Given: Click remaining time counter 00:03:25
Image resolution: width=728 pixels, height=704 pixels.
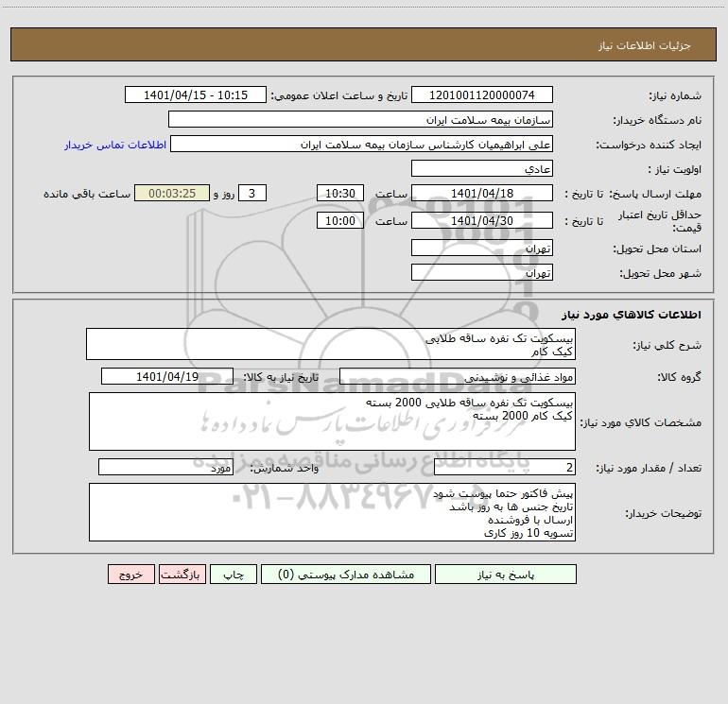Looking at the screenshot, I should (x=172, y=193).
